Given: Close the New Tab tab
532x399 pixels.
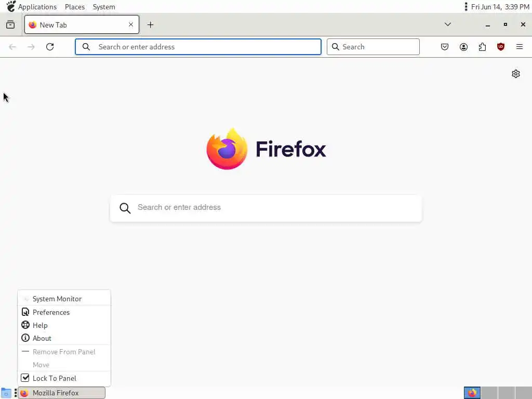Looking at the screenshot, I should pyautogui.click(x=131, y=24).
